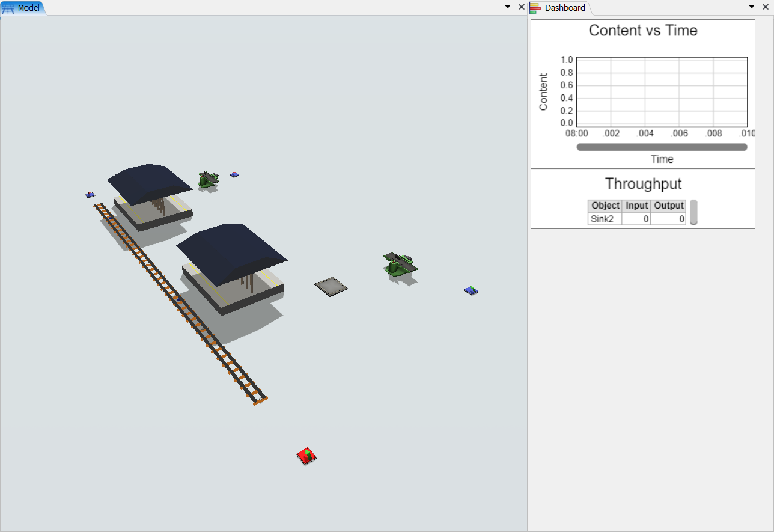Select the upper dark-roofed station building
774x532 pixels.
tap(150, 183)
